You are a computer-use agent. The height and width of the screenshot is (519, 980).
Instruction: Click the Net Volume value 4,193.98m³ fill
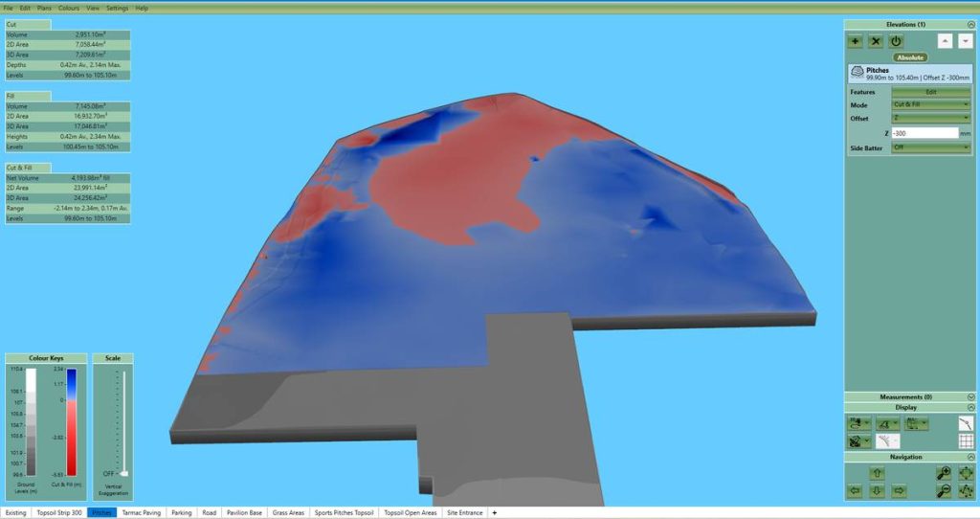tap(90, 178)
